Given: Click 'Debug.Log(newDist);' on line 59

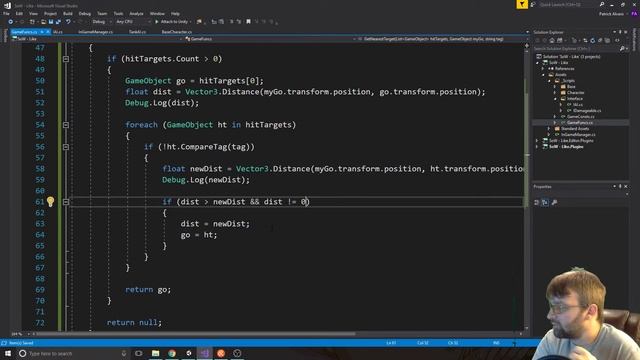Looking at the screenshot, I should click(x=206, y=180).
